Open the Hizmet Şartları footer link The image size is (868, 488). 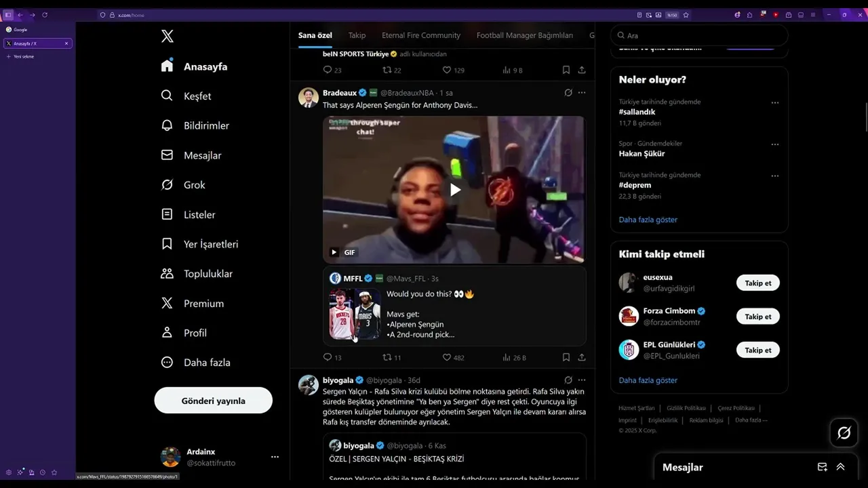pos(636,408)
